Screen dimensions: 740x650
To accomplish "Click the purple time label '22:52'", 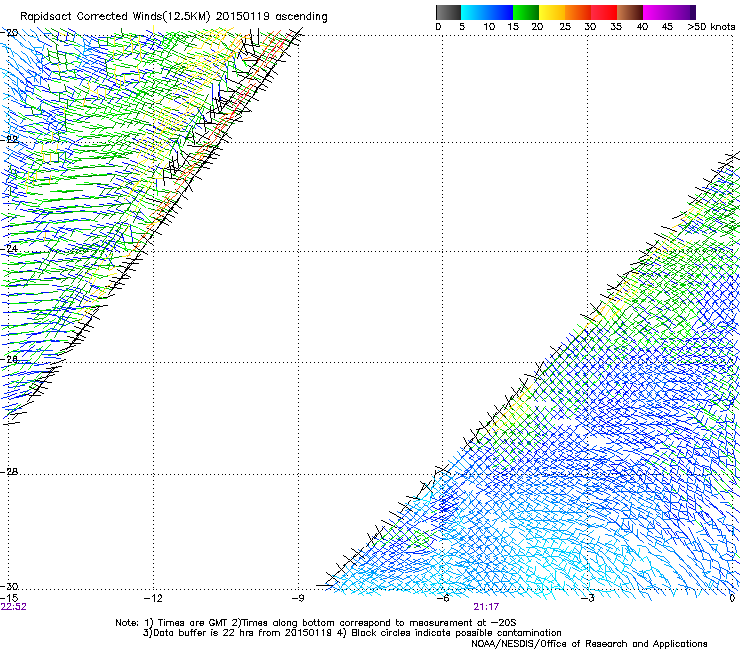I will point(14,607).
